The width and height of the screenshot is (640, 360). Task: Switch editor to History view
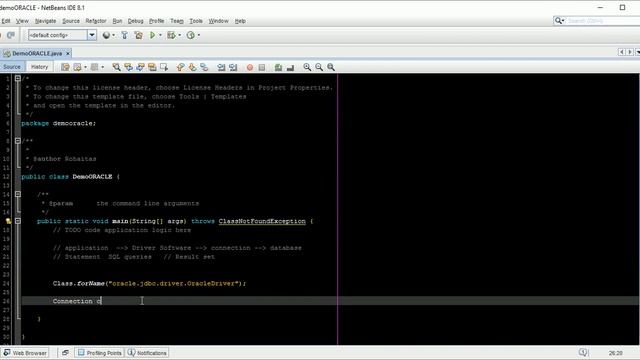39,67
